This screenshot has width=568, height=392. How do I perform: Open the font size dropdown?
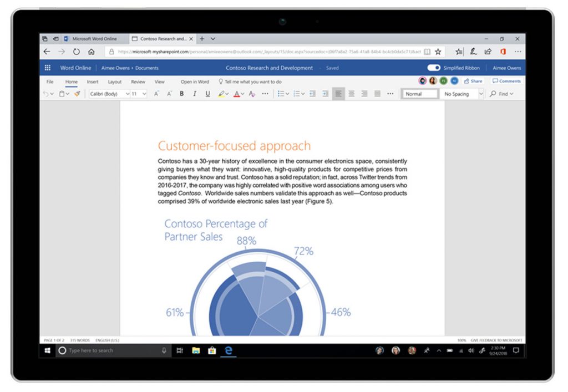tap(144, 94)
